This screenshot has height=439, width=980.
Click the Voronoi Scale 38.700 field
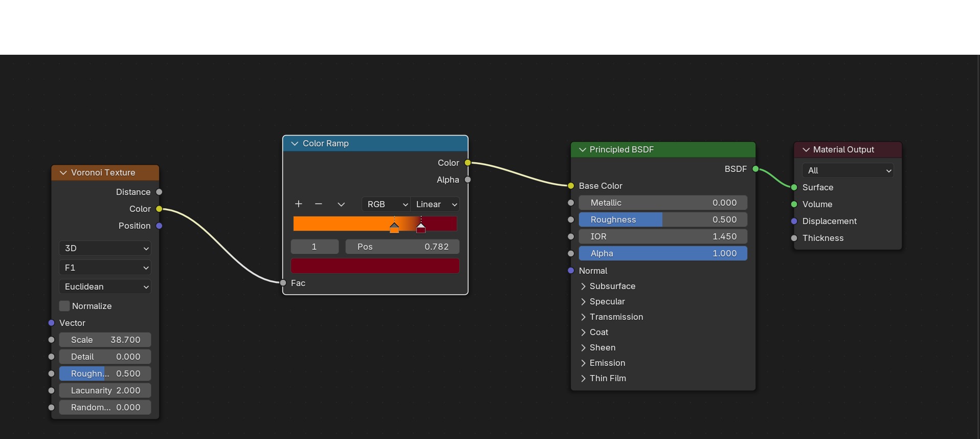click(105, 340)
